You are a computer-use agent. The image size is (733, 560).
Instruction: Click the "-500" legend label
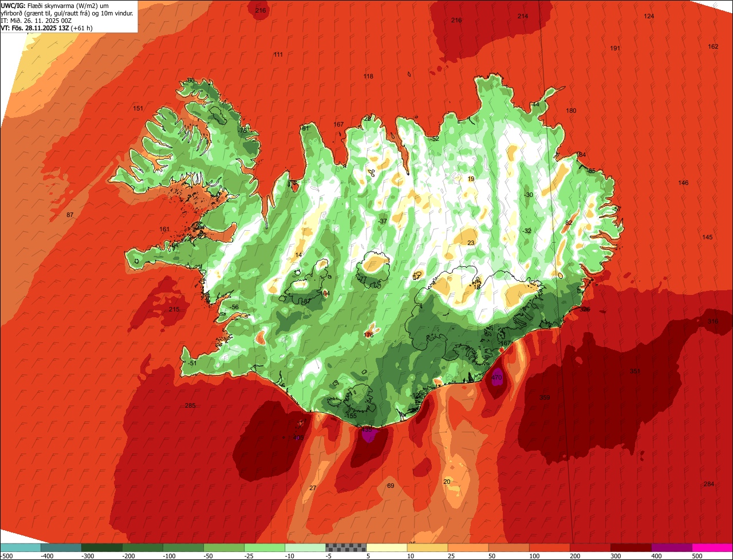click(7, 556)
